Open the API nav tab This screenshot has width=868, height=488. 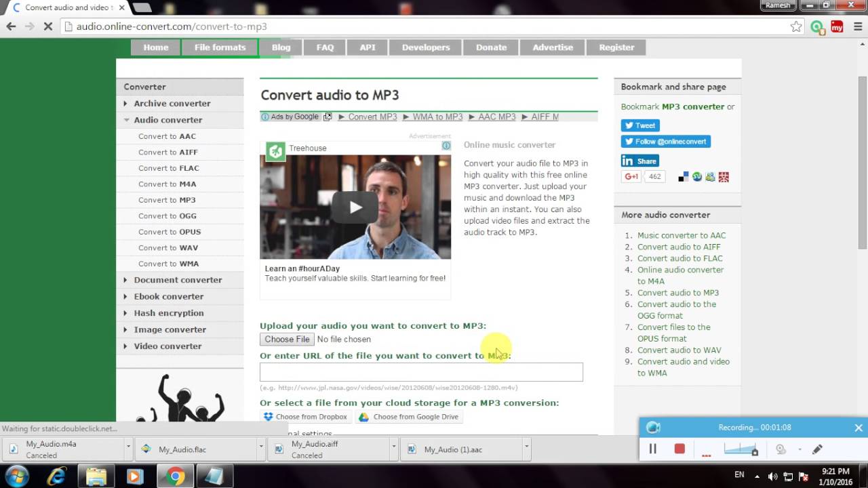pyautogui.click(x=368, y=47)
